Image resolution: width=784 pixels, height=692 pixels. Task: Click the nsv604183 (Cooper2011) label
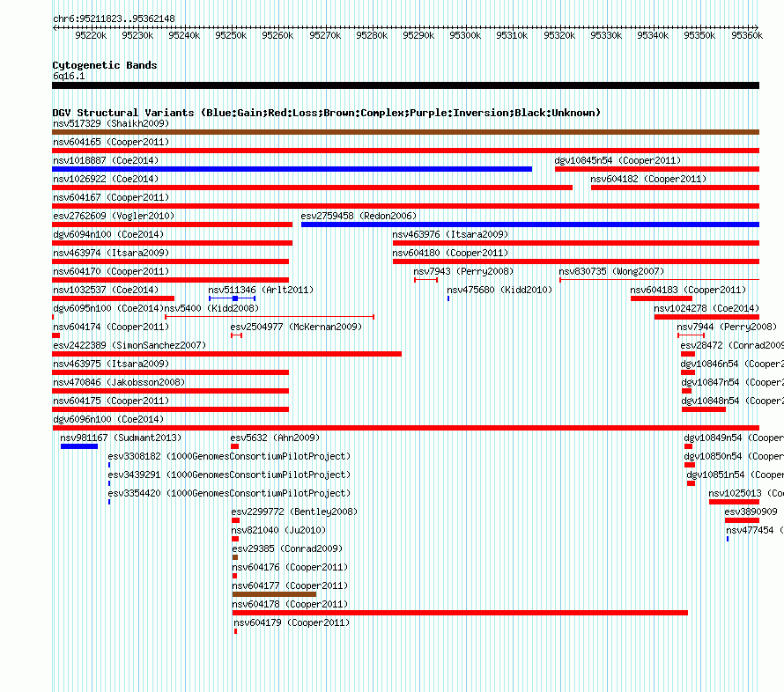point(687,290)
